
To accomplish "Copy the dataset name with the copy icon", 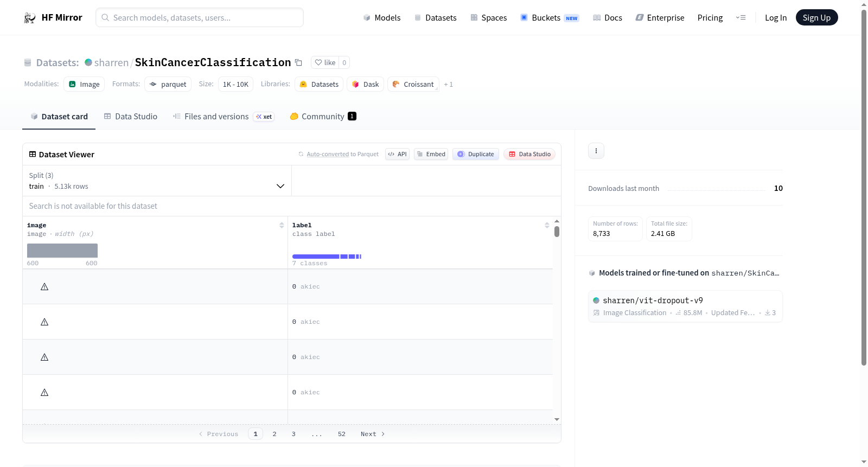I will click(298, 62).
